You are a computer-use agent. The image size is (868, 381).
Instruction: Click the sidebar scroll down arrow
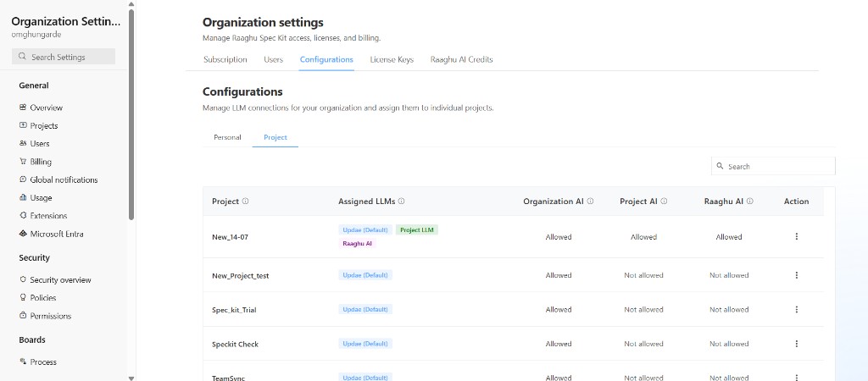(x=131, y=378)
